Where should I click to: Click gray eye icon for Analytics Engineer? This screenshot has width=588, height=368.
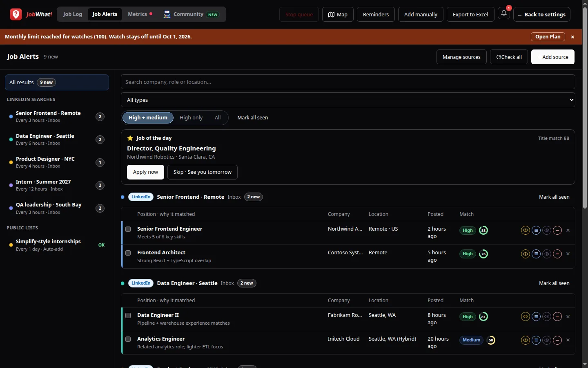(x=547, y=340)
